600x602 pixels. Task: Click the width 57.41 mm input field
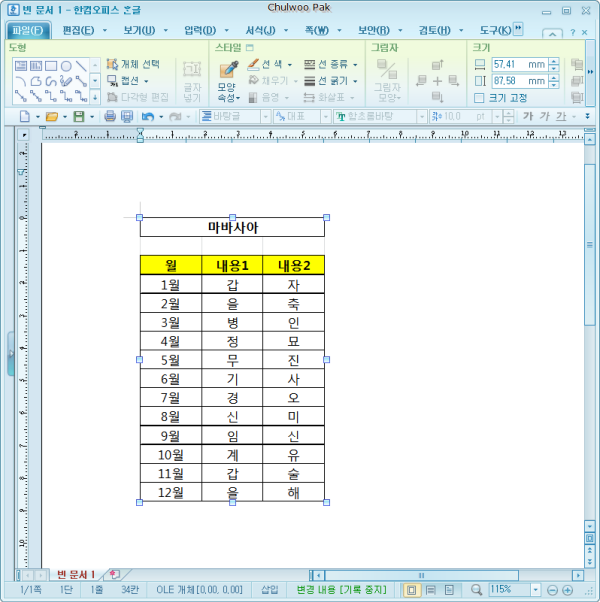pos(520,64)
